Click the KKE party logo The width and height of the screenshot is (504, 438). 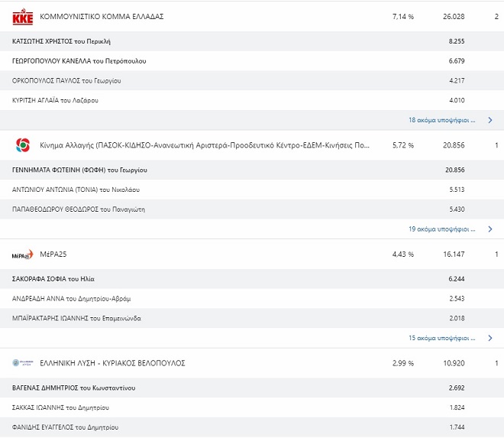tap(23, 16)
